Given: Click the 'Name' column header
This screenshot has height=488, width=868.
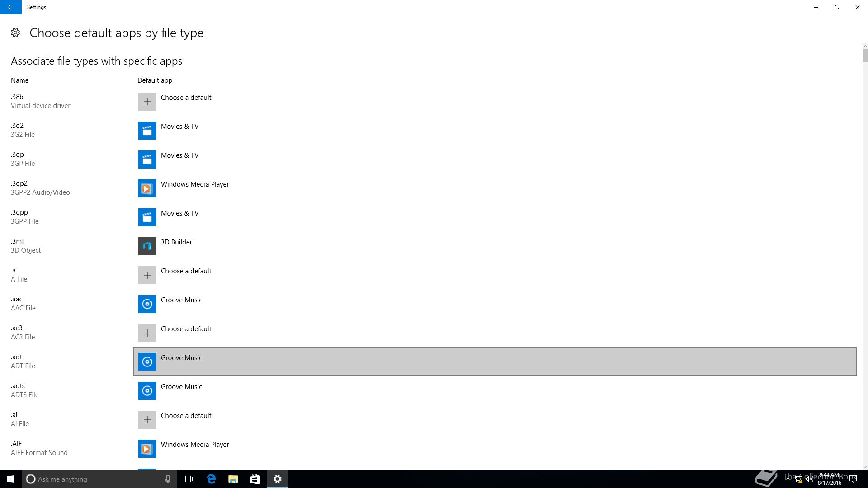Looking at the screenshot, I should point(20,80).
